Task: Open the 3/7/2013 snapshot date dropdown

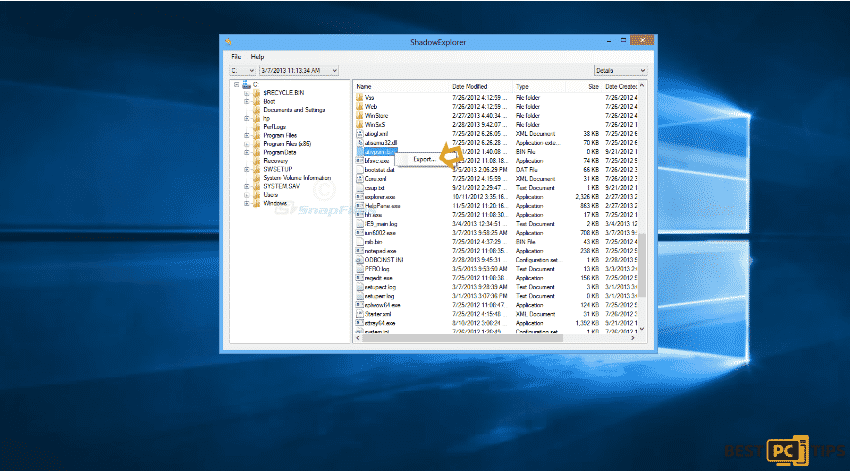Action: point(299,70)
